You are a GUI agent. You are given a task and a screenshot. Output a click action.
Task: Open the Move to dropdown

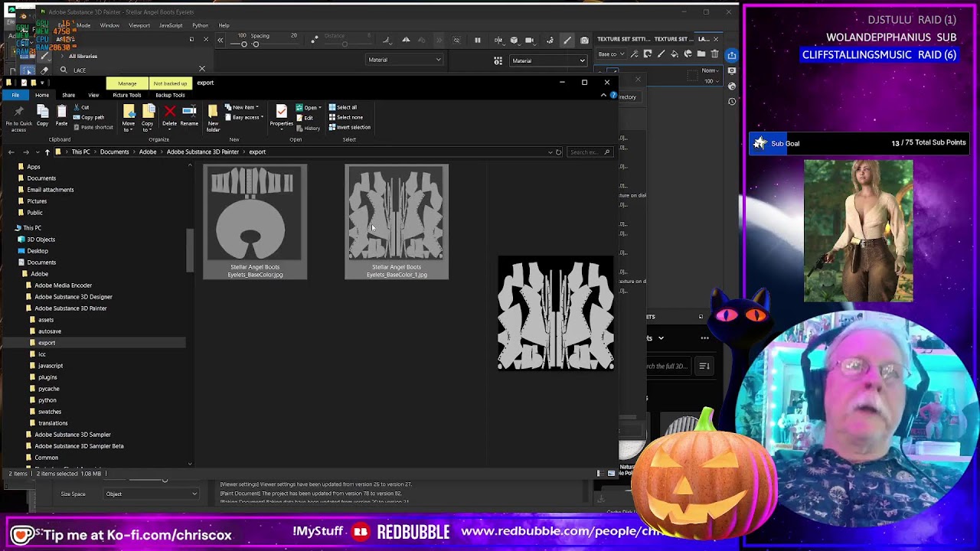tap(129, 118)
